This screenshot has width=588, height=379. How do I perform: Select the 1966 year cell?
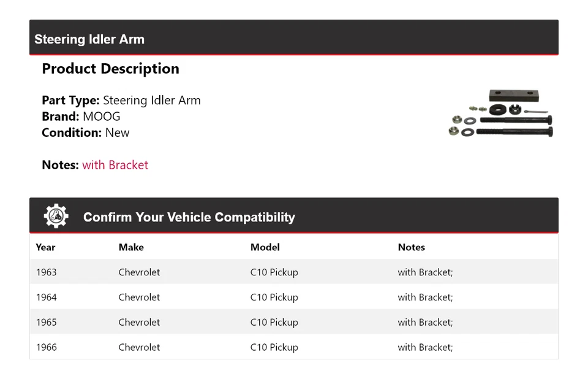[x=46, y=347]
